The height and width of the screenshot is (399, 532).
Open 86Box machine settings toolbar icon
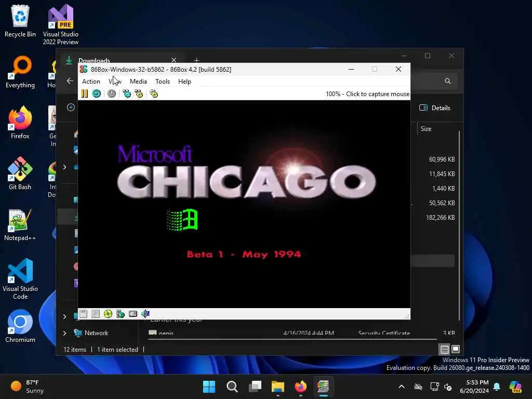pyautogui.click(x=154, y=94)
